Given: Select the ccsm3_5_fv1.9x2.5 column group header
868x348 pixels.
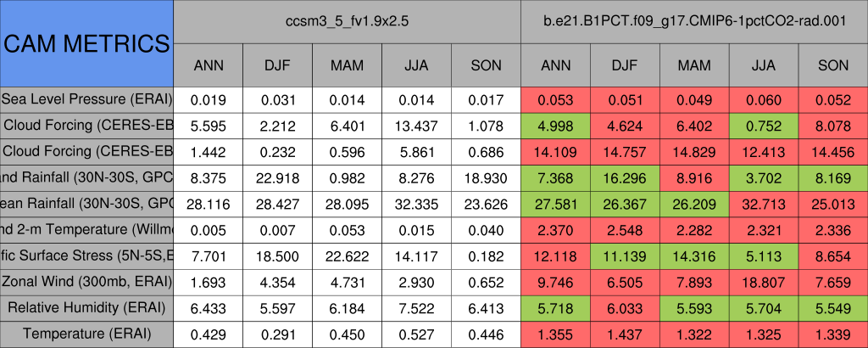Looking at the screenshot, I should (x=348, y=22).
